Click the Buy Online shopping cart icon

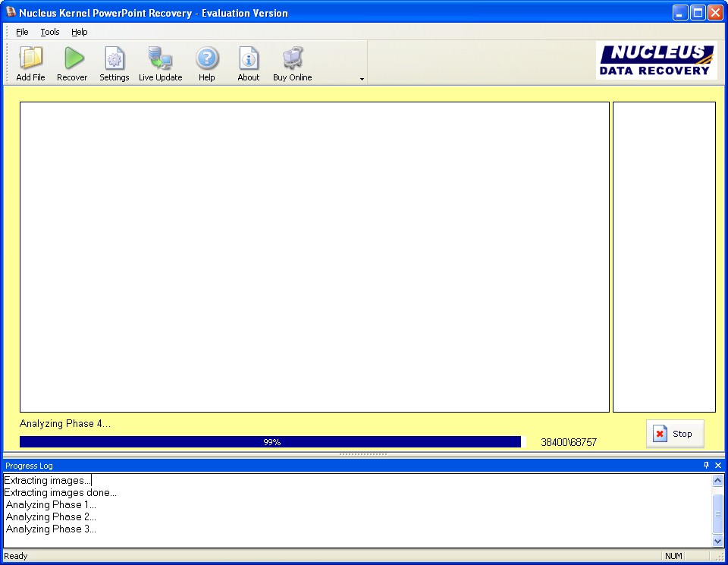[293, 58]
